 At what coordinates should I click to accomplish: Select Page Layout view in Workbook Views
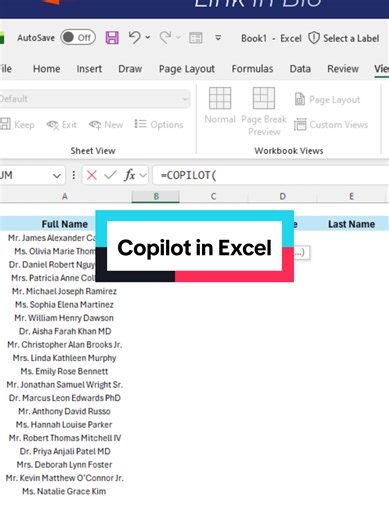pos(327,99)
